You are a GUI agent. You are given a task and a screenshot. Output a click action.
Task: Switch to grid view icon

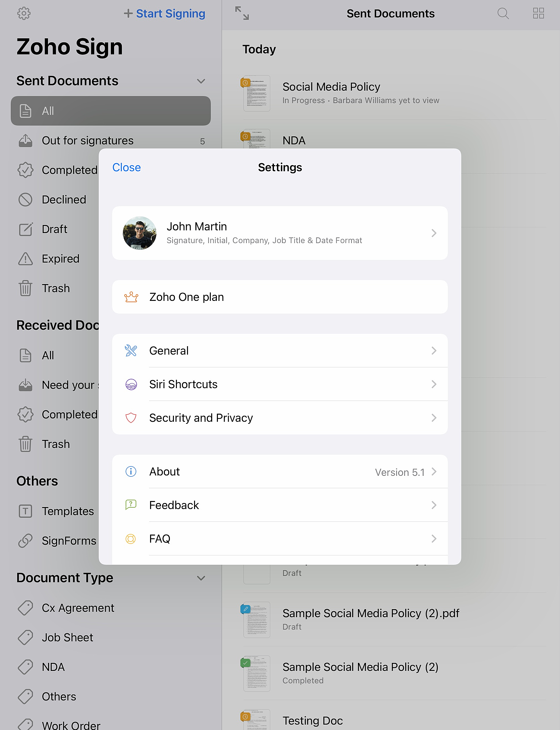pyautogui.click(x=539, y=13)
